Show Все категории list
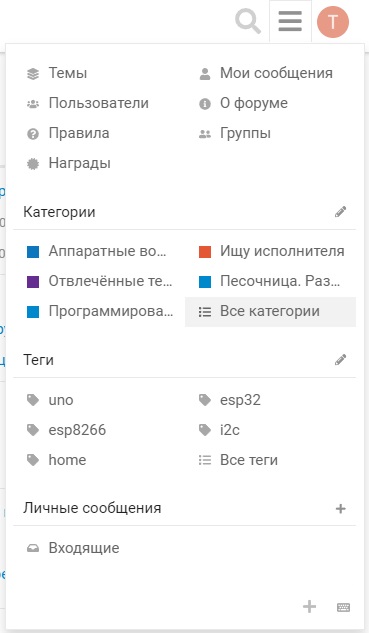369x633 pixels. 270,311
